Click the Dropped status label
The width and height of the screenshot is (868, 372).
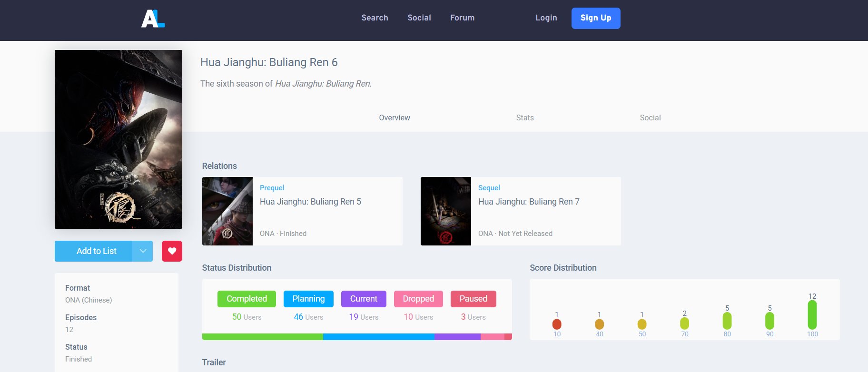coord(418,299)
